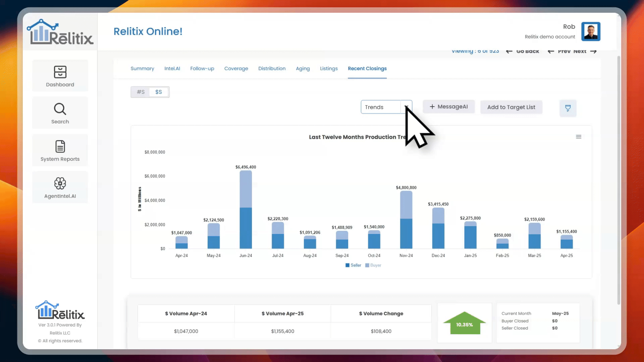Click the Relitix Online! heading
Screen dimensions: 644x362
point(148,31)
